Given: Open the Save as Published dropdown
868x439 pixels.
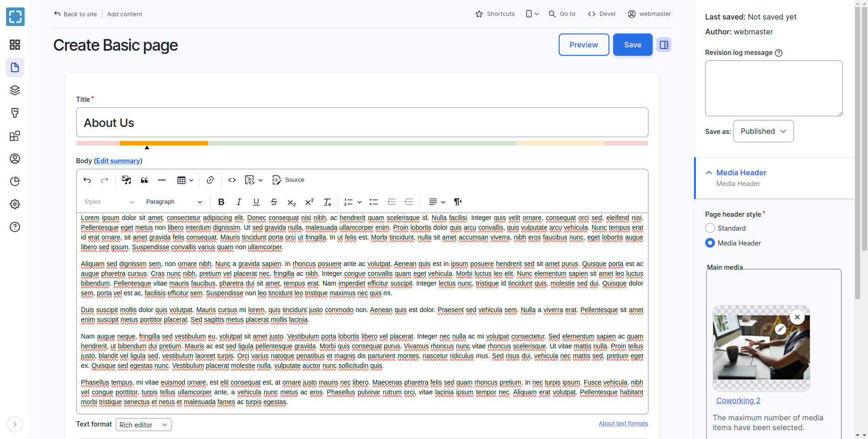Looking at the screenshot, I should 763,131.
